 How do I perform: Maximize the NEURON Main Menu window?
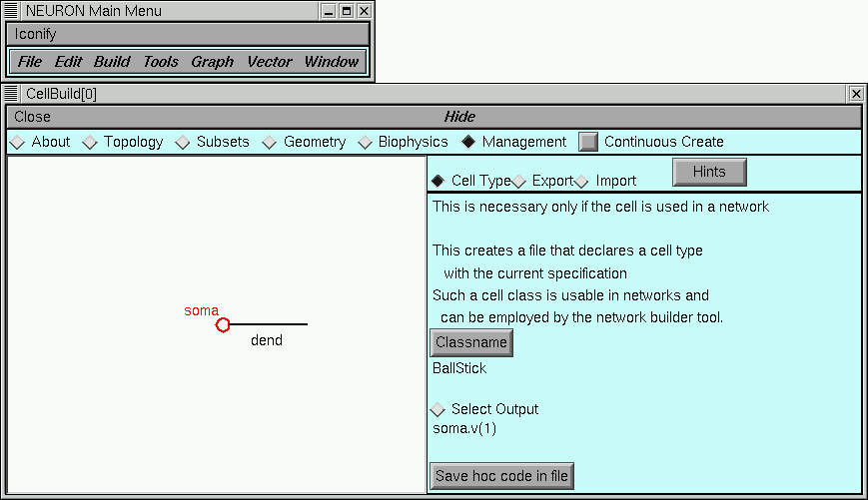tap(347, 11)
